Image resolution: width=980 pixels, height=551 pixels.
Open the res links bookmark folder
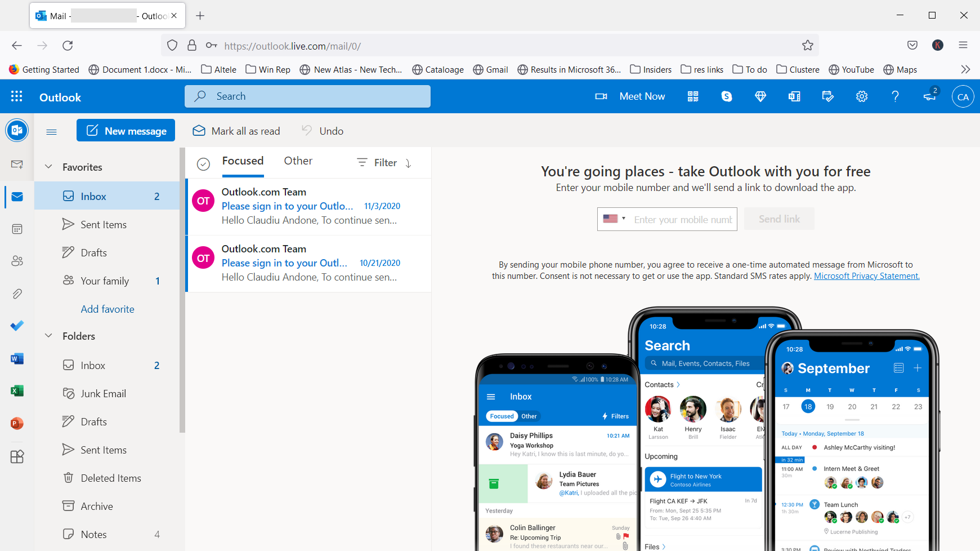(702, 69)
